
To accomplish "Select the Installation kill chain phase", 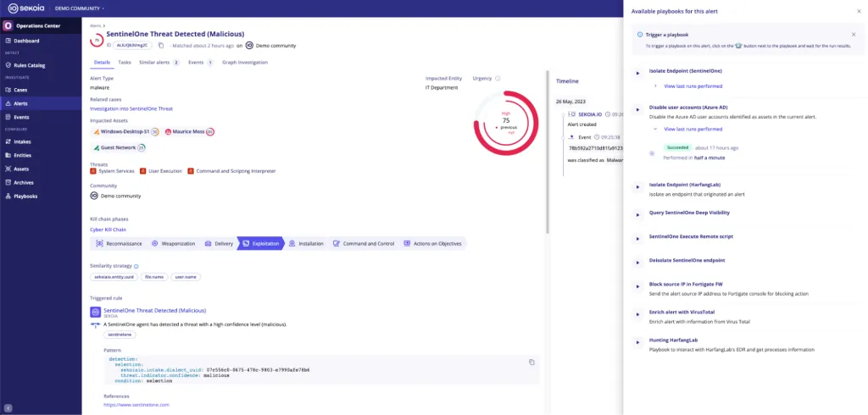I will (306, 243).
